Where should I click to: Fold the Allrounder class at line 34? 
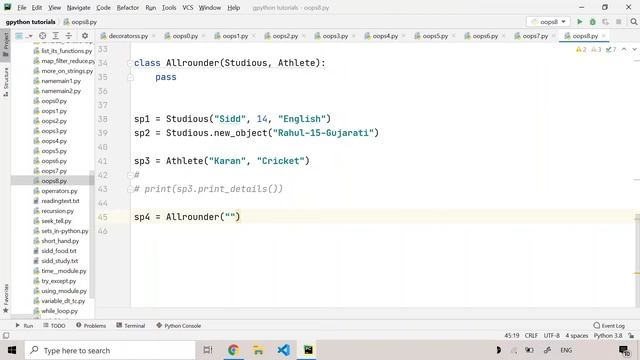click(x=130, y=63)
